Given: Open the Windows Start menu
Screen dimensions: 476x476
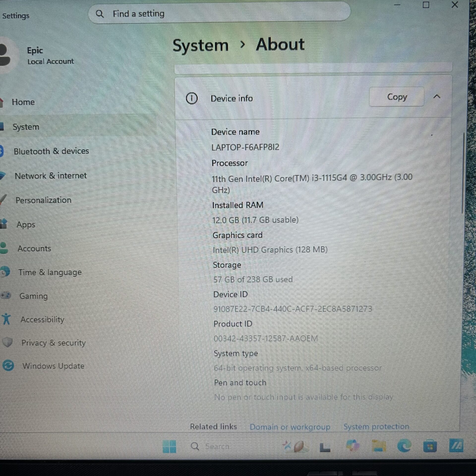Looking at the screenshot, I should [x=170, y=446].
